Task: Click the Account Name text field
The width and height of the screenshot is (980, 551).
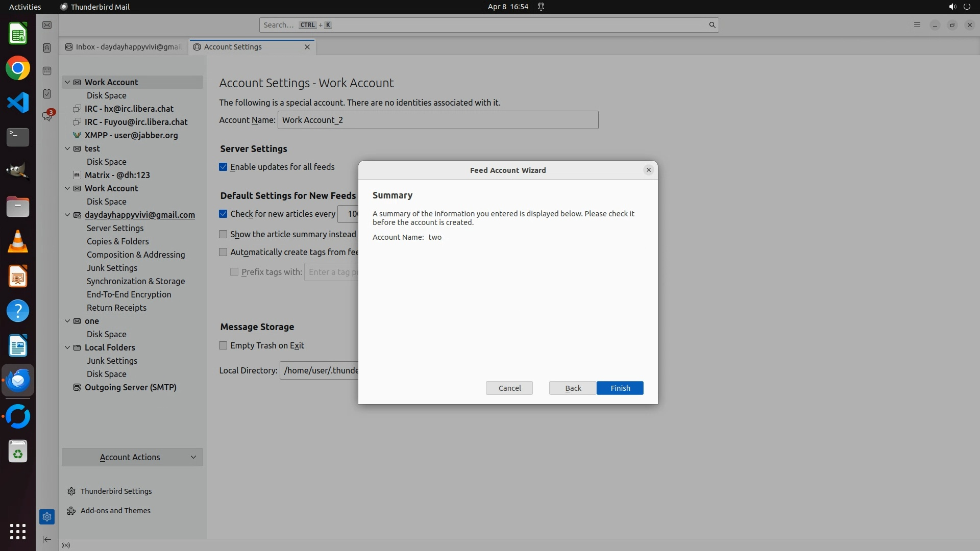Action: click(437, 120)
